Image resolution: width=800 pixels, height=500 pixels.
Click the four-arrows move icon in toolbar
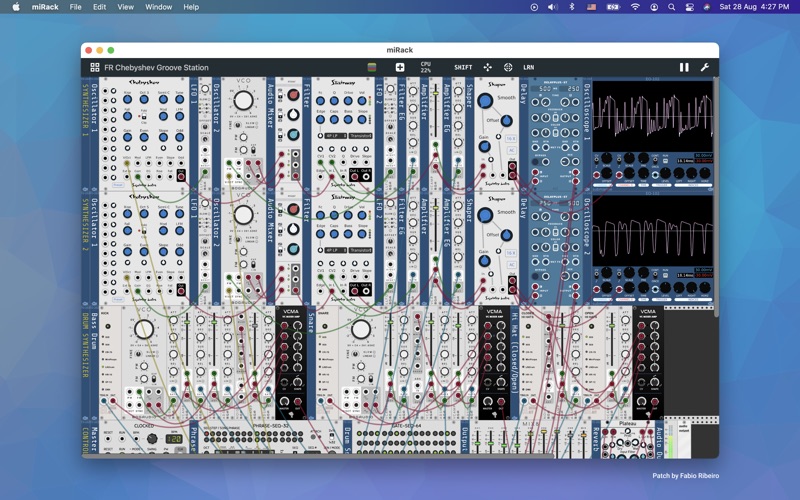pos(488,67)
